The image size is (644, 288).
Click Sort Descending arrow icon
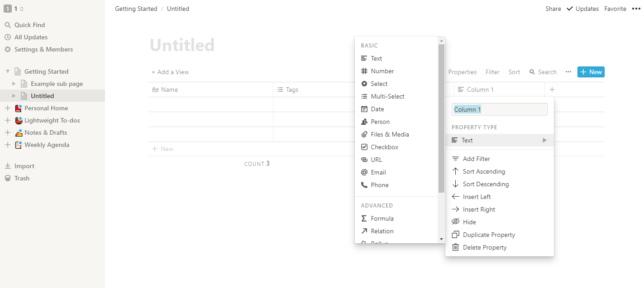456,184
